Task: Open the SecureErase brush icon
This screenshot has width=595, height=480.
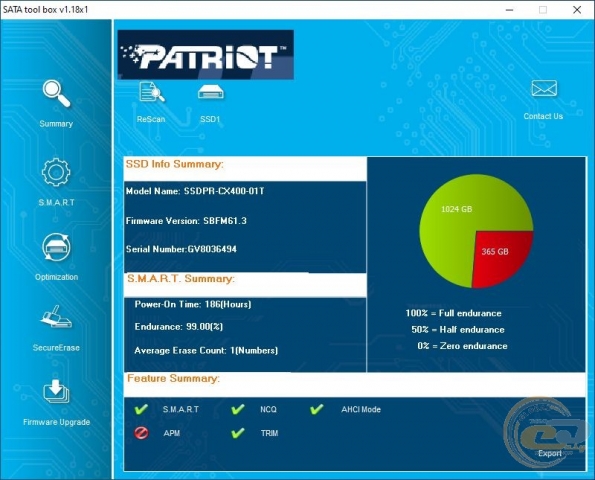Action: pyautogui.click(x=56, y=316)
